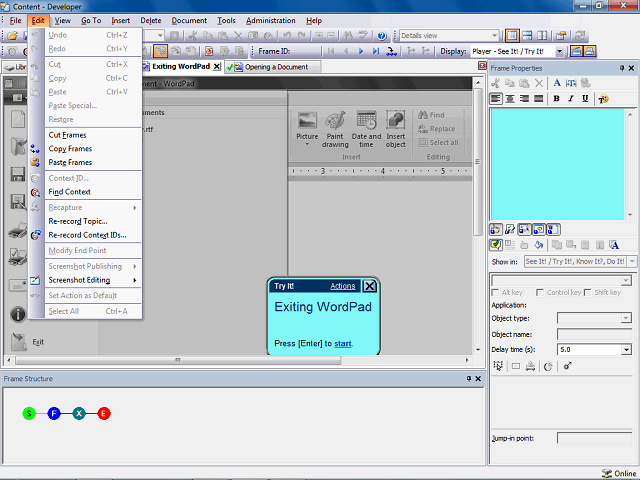Click the Jump-in point field
This screenshot has height=480, width=640.
[594, 438]
